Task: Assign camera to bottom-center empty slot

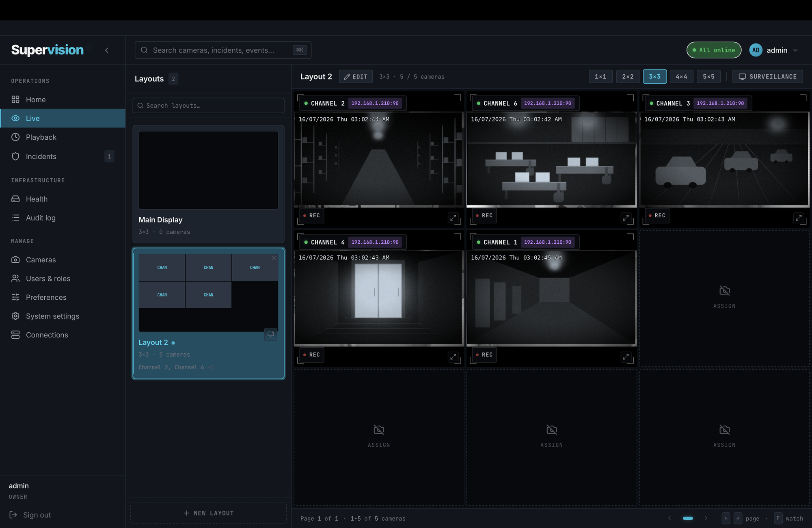Action: (552, 437)
